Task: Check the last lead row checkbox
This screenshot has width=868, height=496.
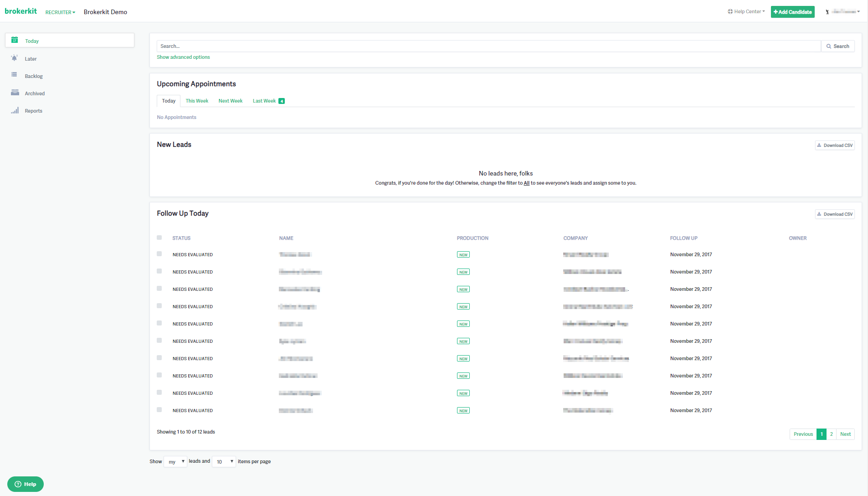Action: (159, 410)
